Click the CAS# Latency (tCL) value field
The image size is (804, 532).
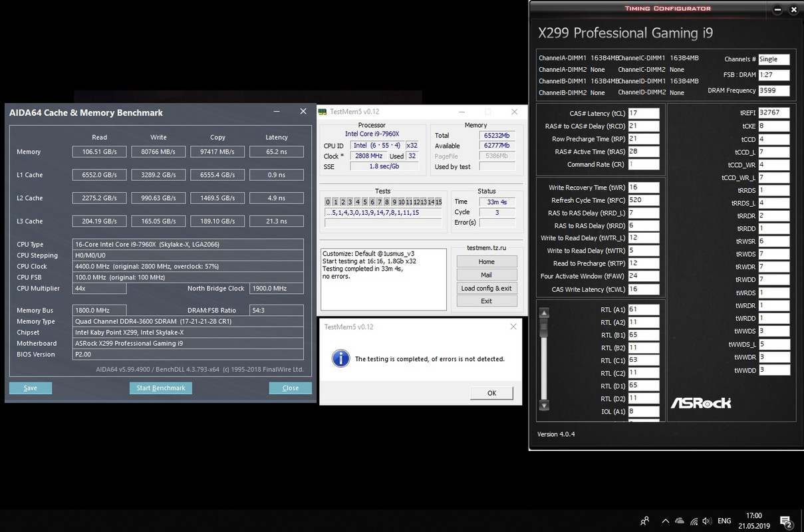coord(643,113)
